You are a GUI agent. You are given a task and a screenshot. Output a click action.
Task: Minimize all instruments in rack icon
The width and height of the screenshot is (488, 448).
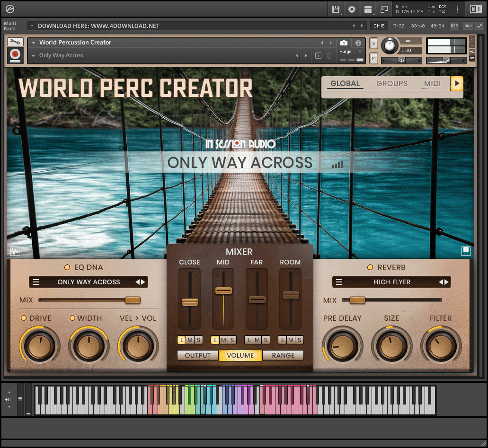point(480,26)
